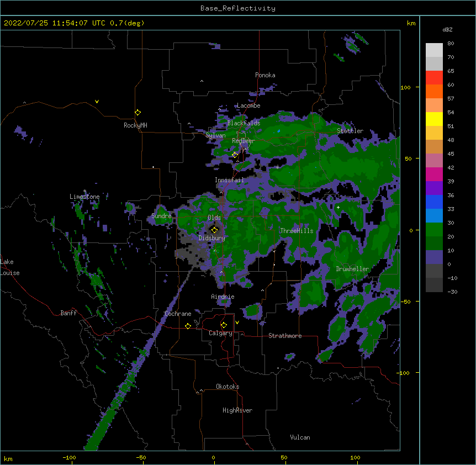Click the yellow diamond marker above the Calgary label
476x465 pixels.
(224, 325)
